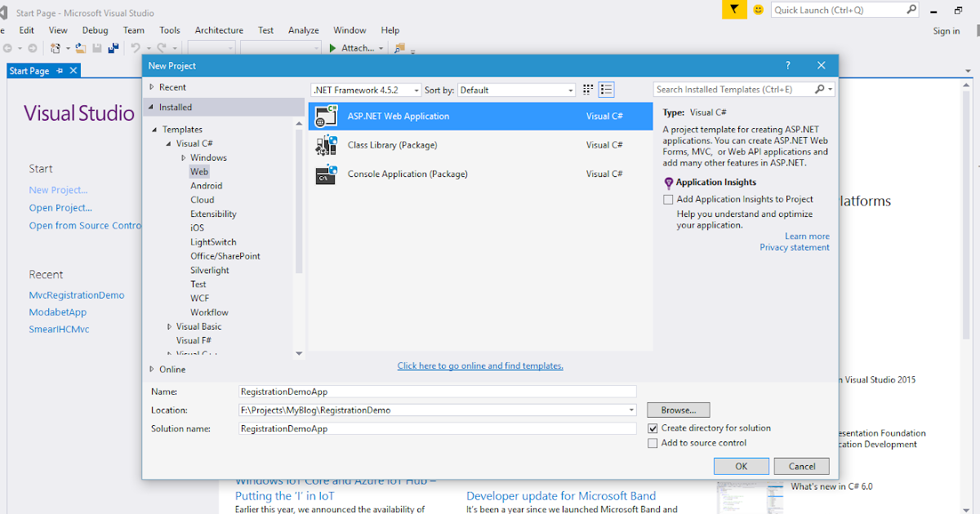Check Add to source control

653,443
